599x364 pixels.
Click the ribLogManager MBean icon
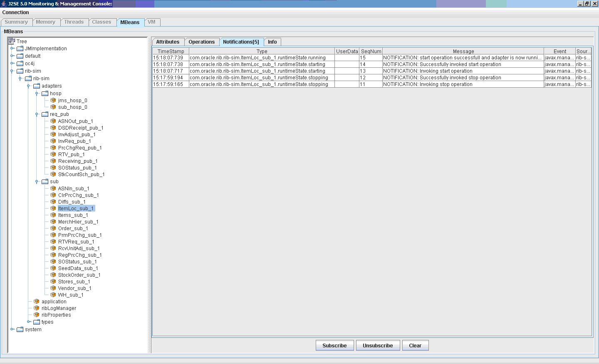pyautogui.click(x=37, y=308)
